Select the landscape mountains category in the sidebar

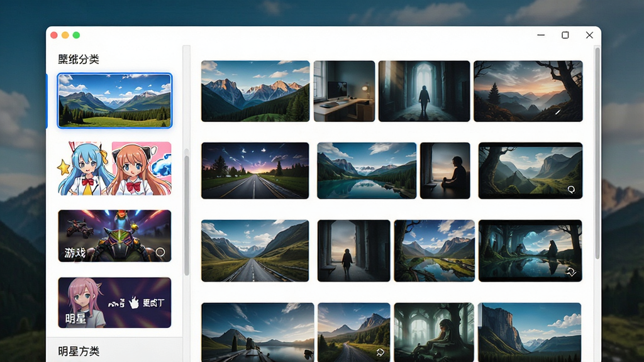(114, 101)
